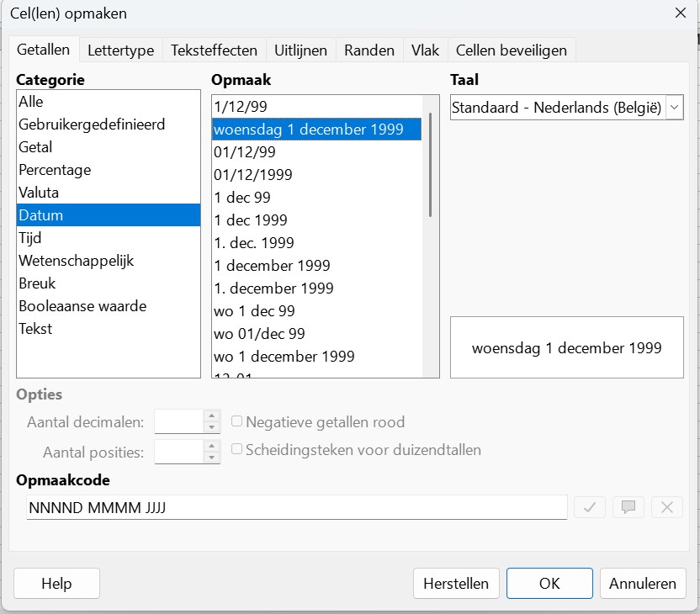Switch to the Uitlijnen tab
Image resolution: width=700 pixels, height=614 pixels.
pos(300,50)
